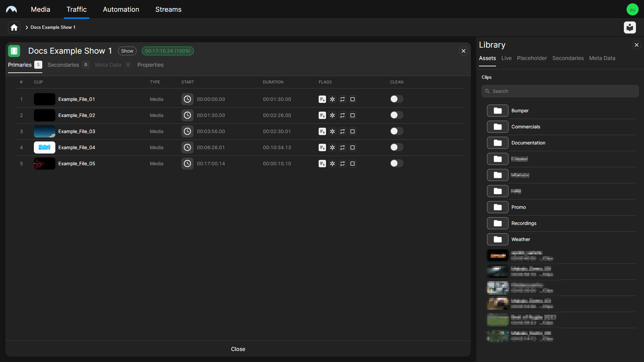Click the Library search field
The width and height of the screenshot is (644, 362).
pyautogui.click(x=559, y=91)
